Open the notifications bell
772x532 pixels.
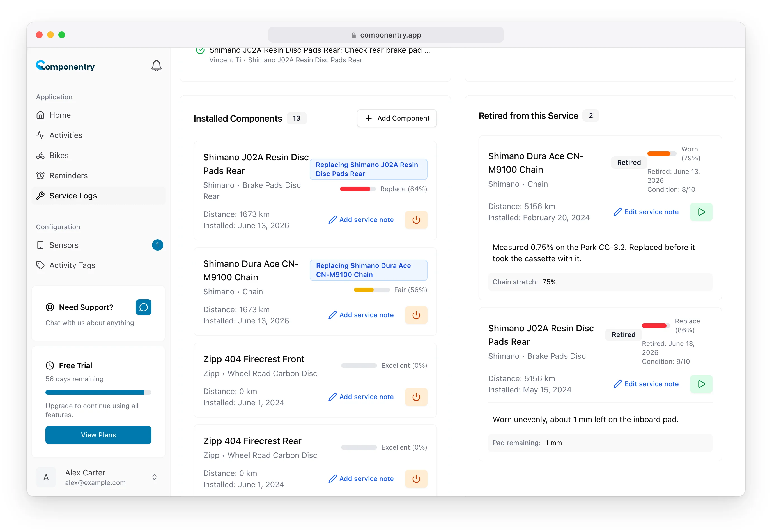pyautogui.click(x=156, y=66)
